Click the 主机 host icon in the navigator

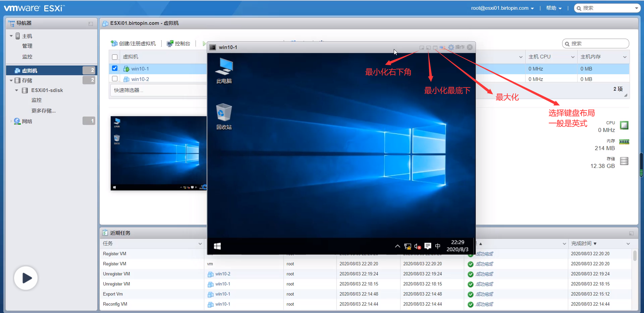coord(18,36)
